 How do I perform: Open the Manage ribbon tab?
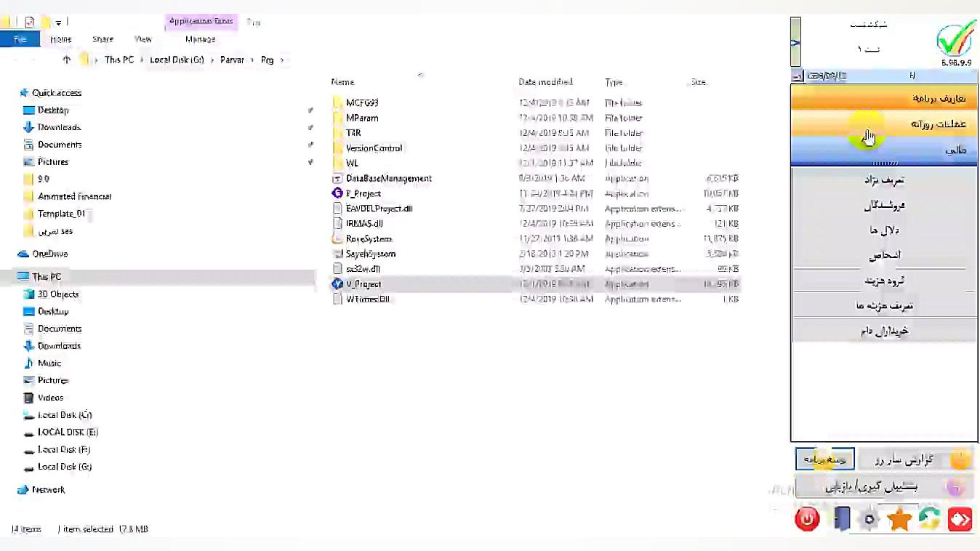pyautogui.click(x=200, y=39)
